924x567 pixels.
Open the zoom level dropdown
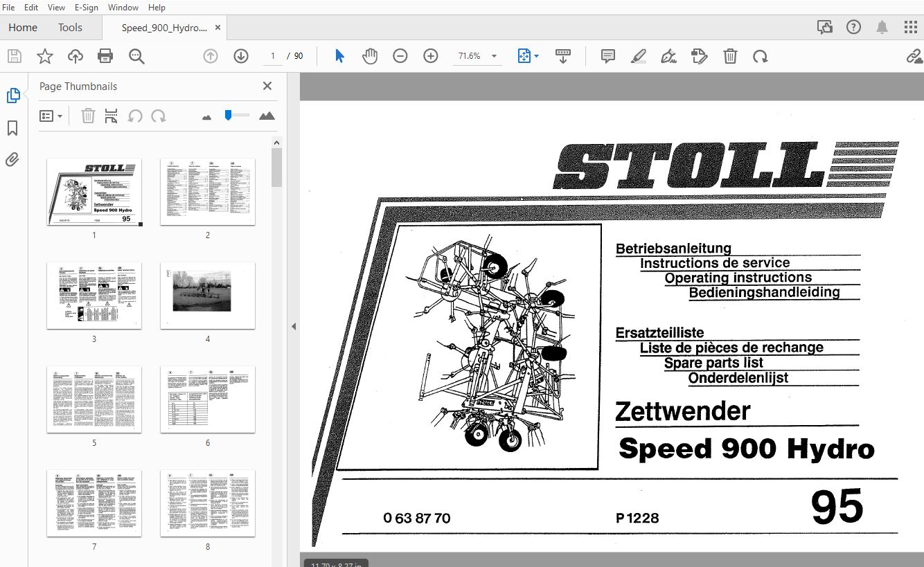(x=494, y=56)
